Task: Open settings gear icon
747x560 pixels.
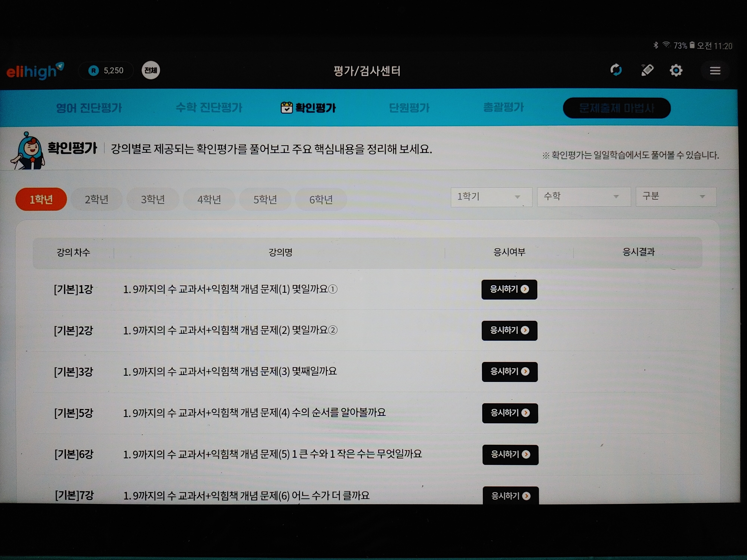Action: pos(676,71)
